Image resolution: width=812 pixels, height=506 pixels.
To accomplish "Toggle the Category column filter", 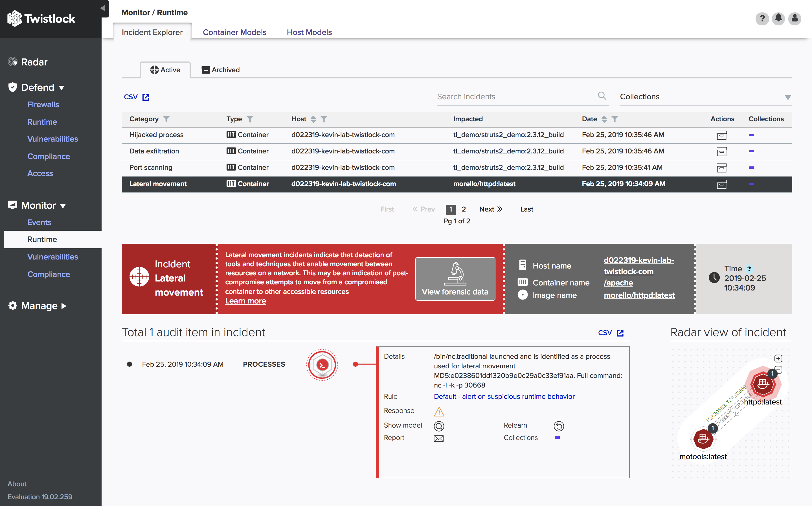I will 166,119.
